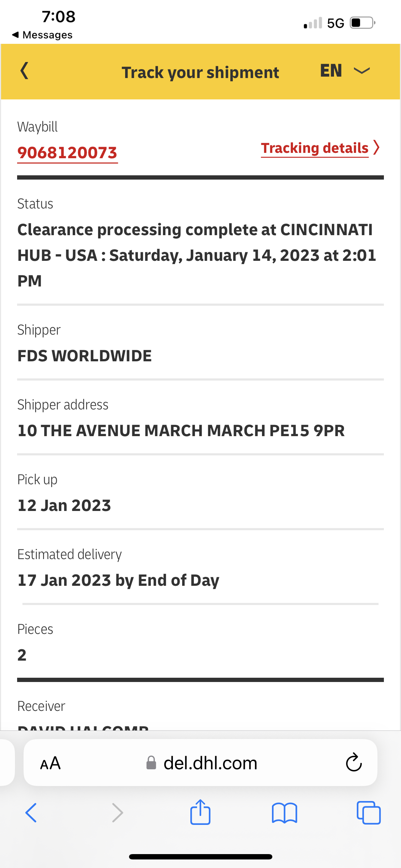This screenshot has height=868, width=401.
Task: Tap the home indicator bar
Action: (200, 857)
